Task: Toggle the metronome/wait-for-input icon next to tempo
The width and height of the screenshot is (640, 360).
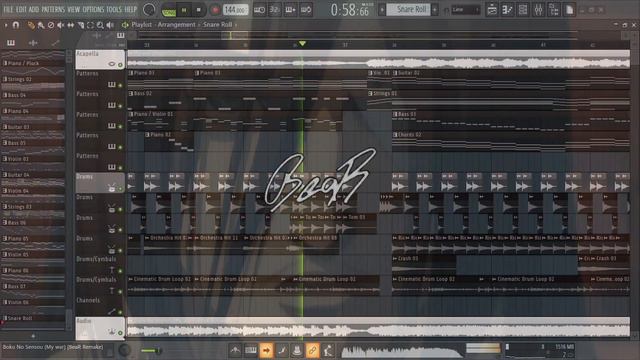Action: [259, 10]
